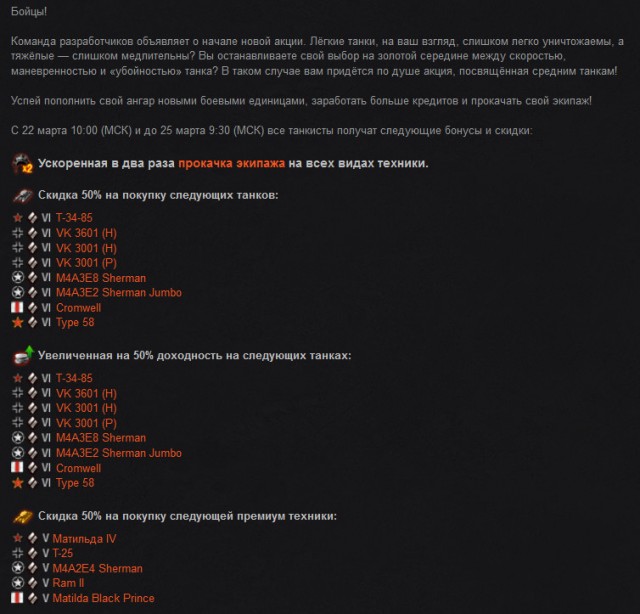Open VK 3001 (H) link in the discount list

point(86,248)
